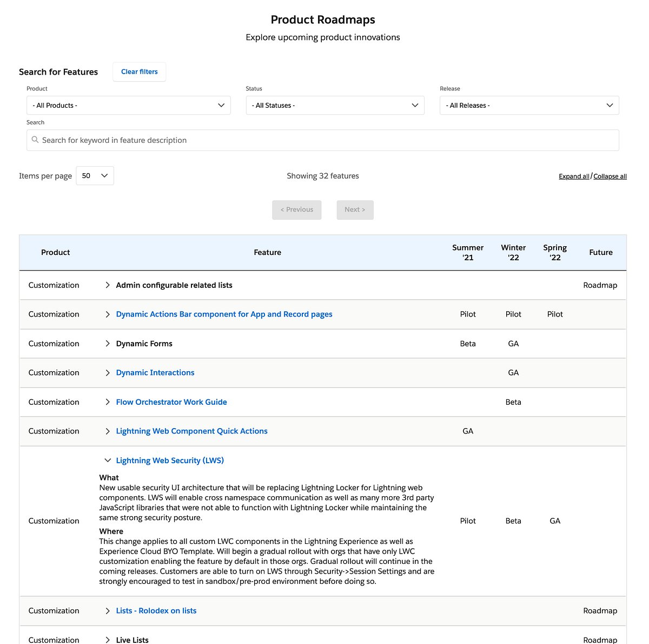Collapse the Lightning Web Security details

coord(108,460)
